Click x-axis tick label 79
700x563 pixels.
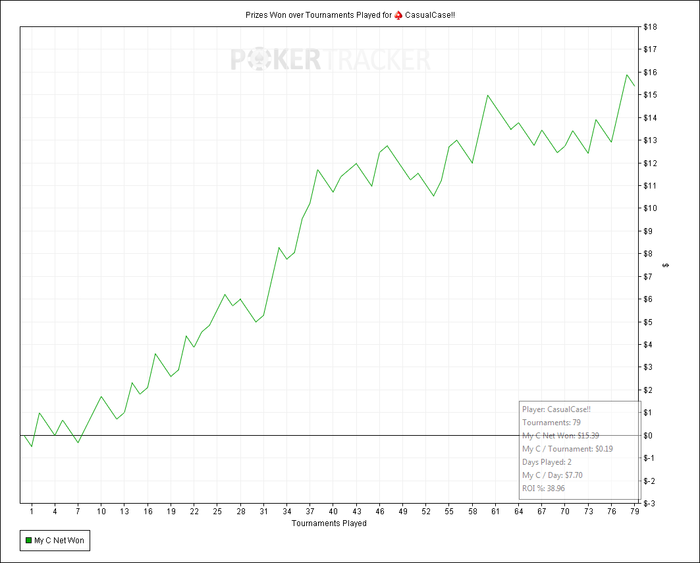tap(634, 512)
